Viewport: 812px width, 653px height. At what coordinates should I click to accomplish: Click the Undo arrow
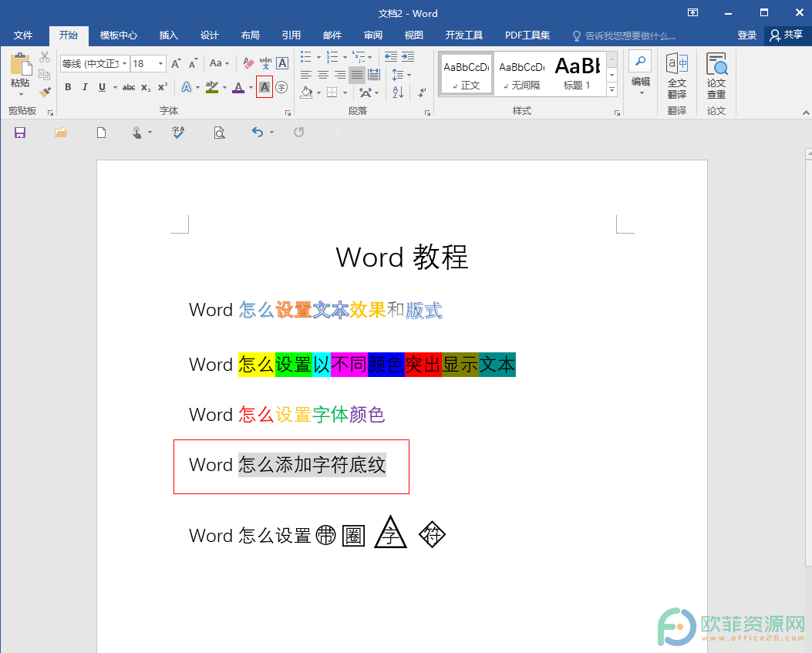[x=258, y=133]
